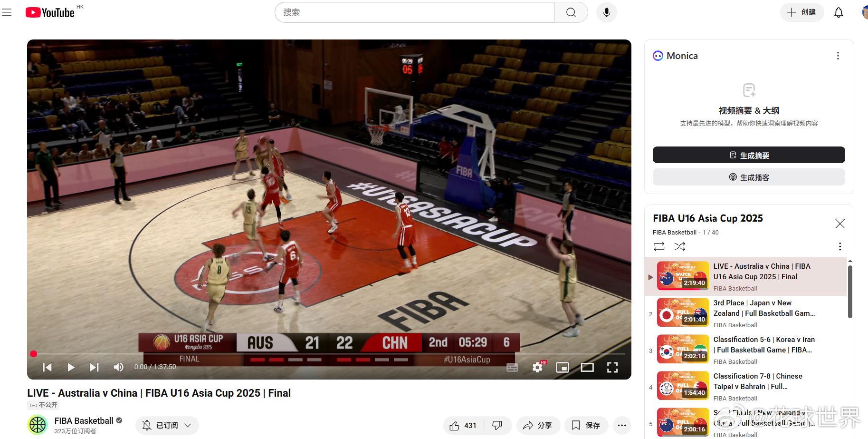Go to YouTube home via logo
Viewport: 868px width, 439px height.
[x=50, y=12]
